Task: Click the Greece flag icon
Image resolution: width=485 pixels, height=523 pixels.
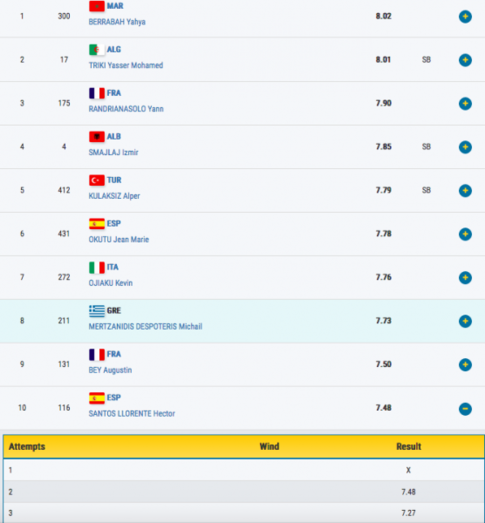Action: click(97, 311)
